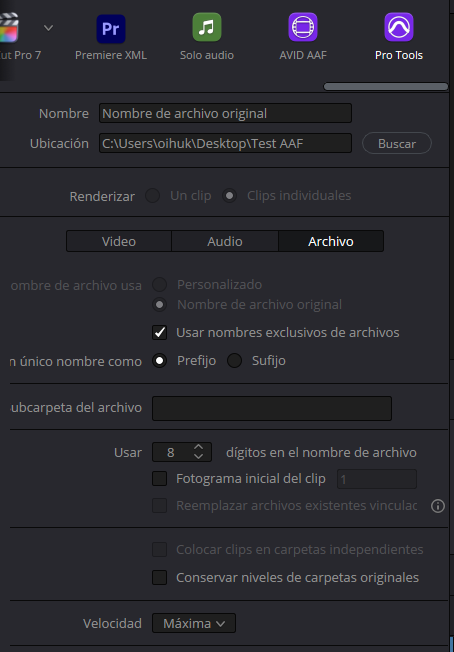The image size is (454, 652).
Task: Increase the digits stepper up arrow
Action: (199, 447)
